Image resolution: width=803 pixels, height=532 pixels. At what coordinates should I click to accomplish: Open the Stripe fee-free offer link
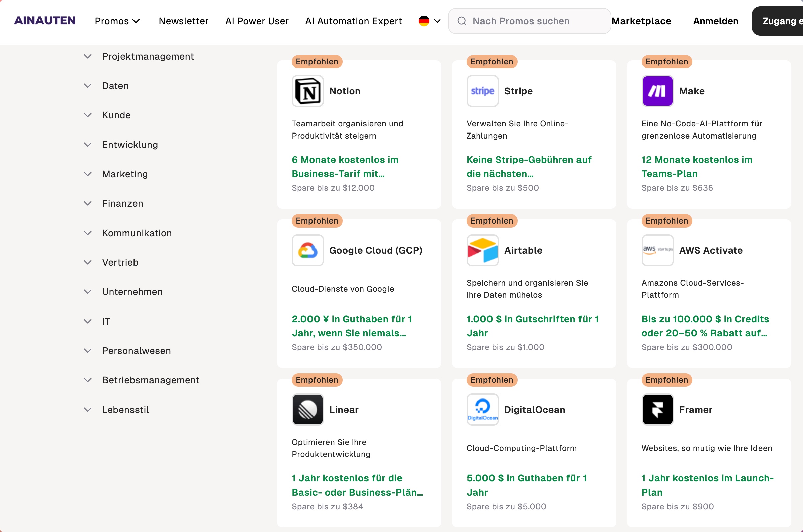[529, 167]
